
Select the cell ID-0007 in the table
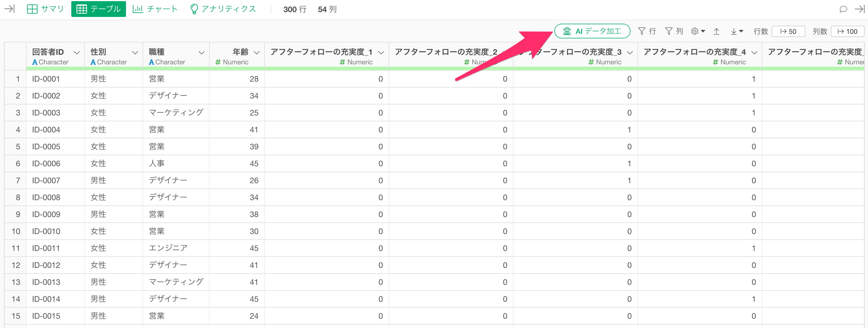46,181
